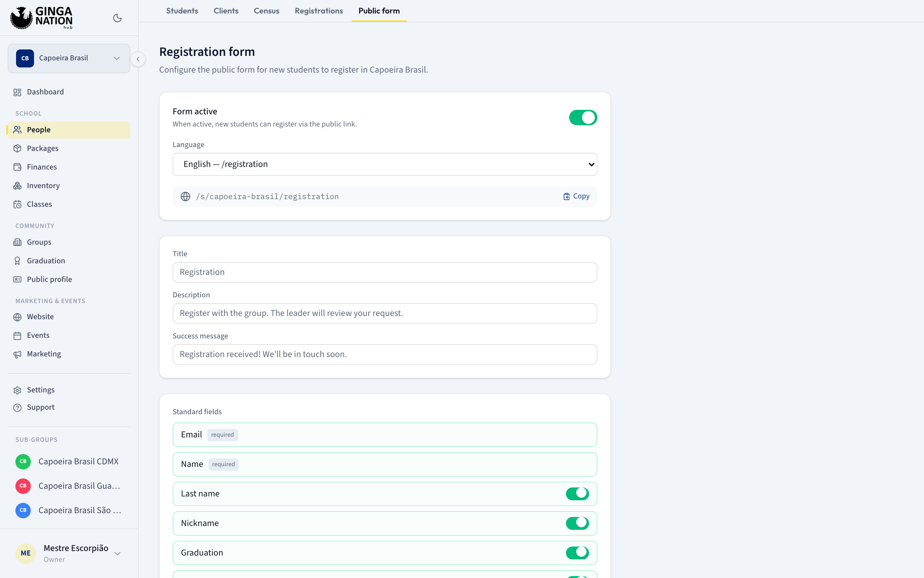Screen dimensions: 924x578
Task: Open the Support page
Action: pos(69,407)
